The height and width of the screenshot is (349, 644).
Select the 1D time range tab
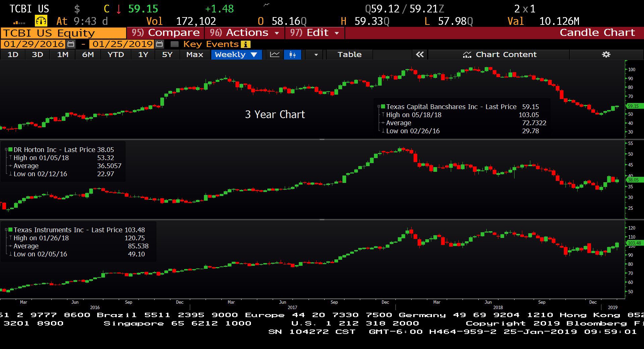click(x=13, y=54)
